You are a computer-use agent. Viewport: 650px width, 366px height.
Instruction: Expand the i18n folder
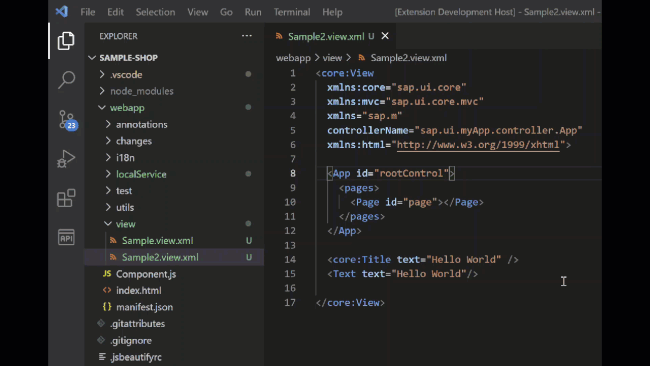point(108,158)
